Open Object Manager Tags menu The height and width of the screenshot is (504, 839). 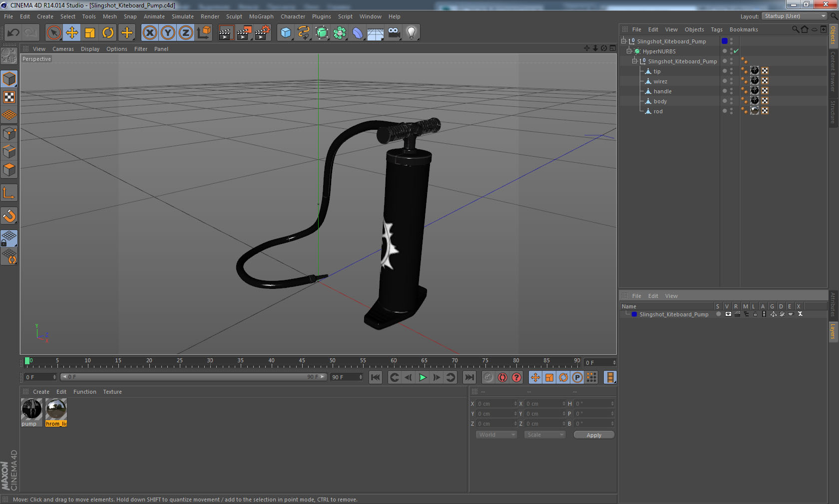[717, 29]
